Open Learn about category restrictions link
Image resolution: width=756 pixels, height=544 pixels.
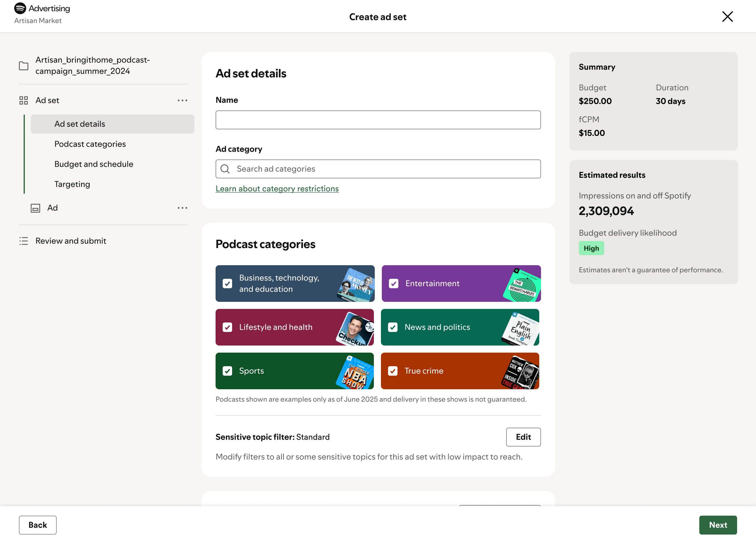[x=277, y=189]
